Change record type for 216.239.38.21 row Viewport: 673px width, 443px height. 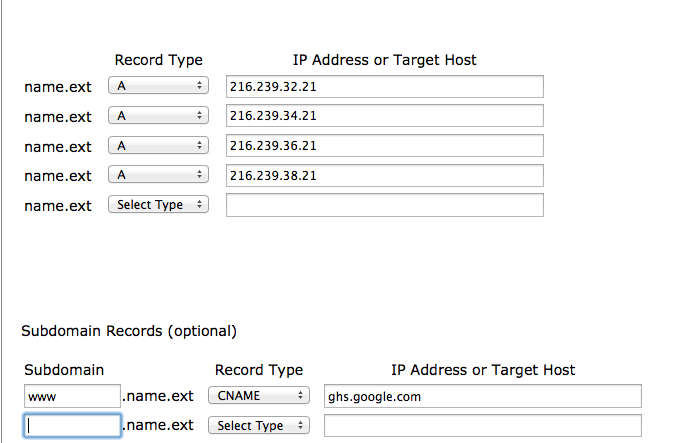point(158,175)
